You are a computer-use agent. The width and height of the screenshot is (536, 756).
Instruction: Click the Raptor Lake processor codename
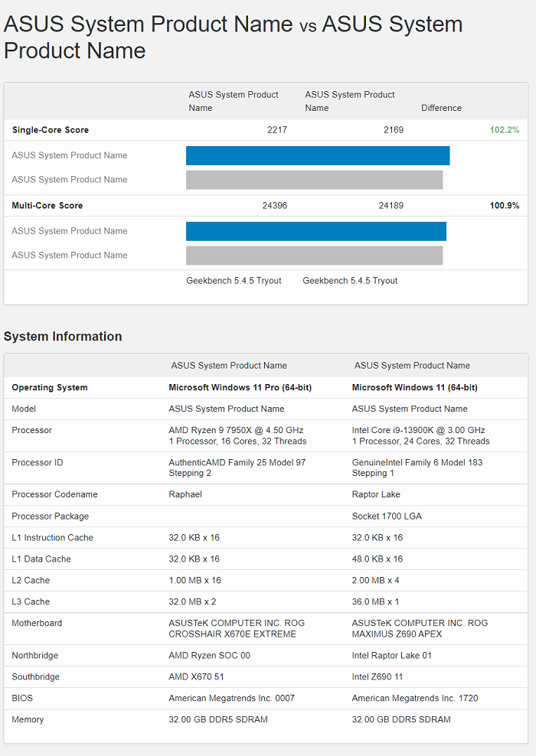pos(376,494)
